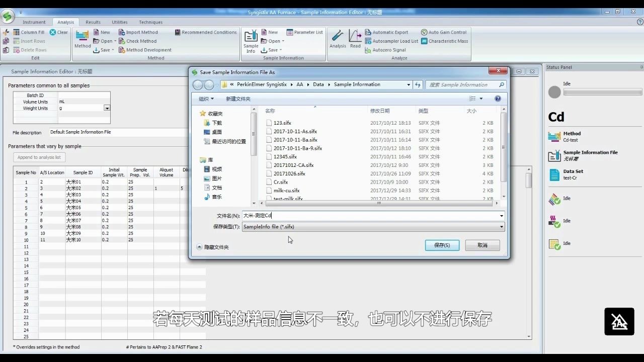Click the Analysis ribbon icon

point(338,39)
